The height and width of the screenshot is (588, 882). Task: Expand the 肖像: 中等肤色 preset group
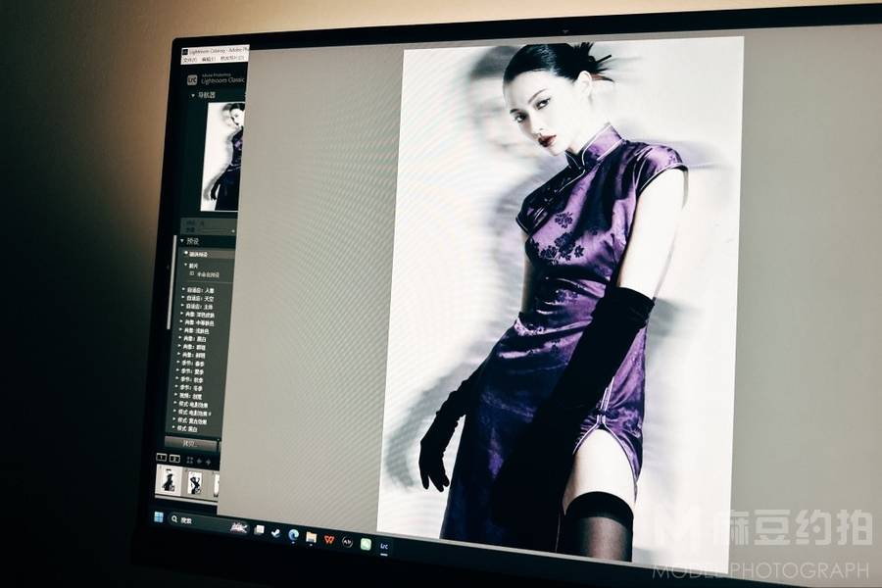181,321
